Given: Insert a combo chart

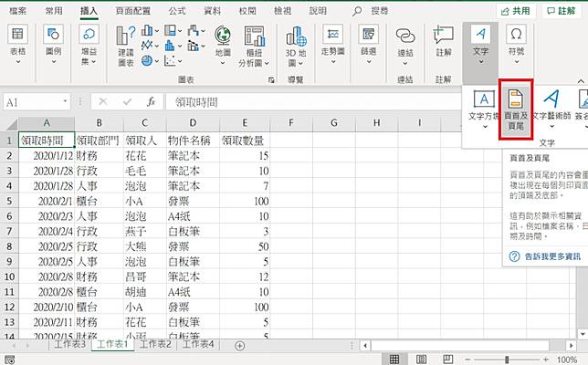Looking at the screenshot, I should point(194,46).
